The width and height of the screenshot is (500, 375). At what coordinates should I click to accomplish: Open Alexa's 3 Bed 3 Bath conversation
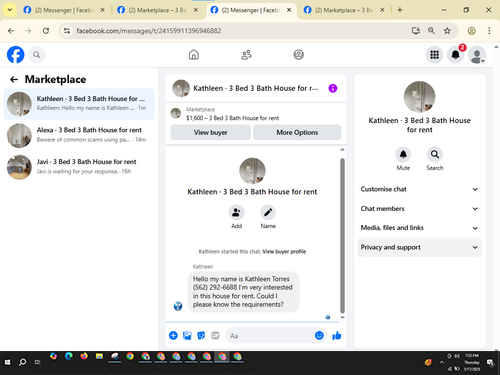79,135
